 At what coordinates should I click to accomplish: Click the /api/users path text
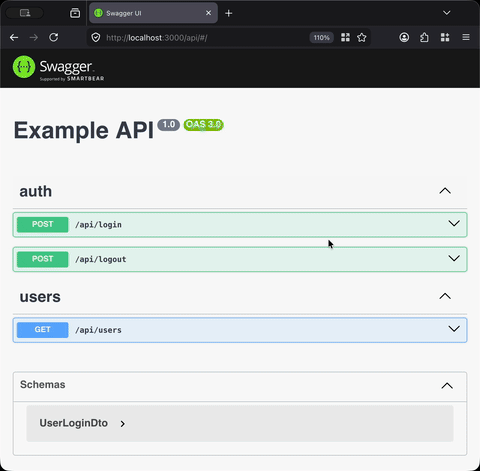98,330
